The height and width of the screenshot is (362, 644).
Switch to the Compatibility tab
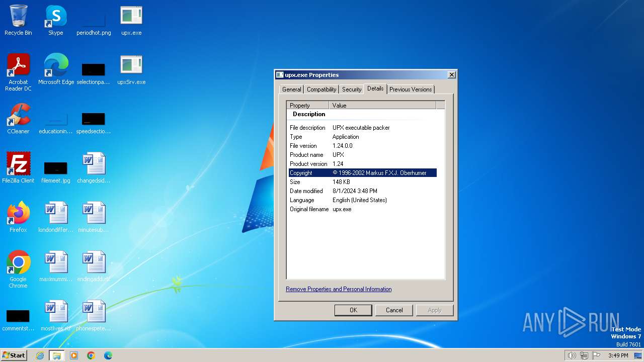tap(321, 89)
